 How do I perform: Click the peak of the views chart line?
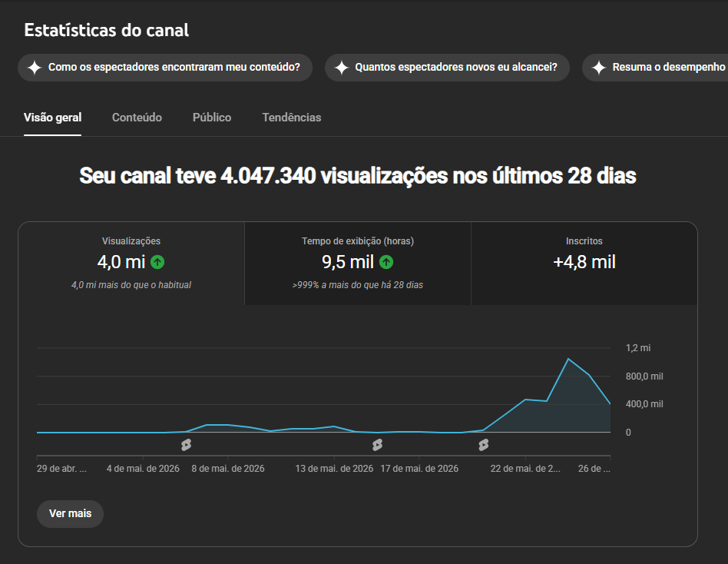pyautogui.click(x=568, y=359)
